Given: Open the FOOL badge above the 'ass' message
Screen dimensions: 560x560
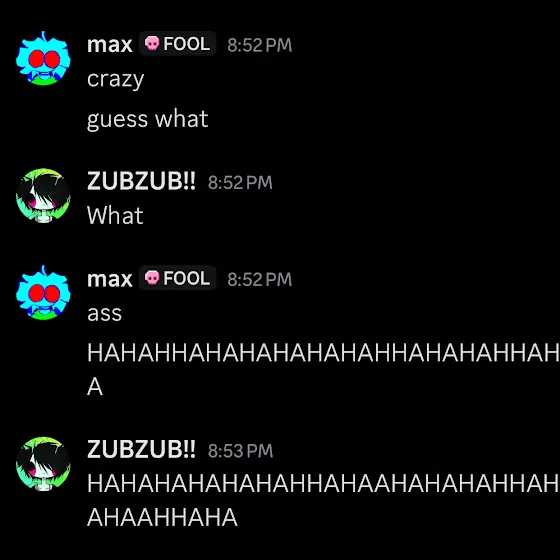Looking at the screenshot, I should pyautogui.click(x=178, y=278).
